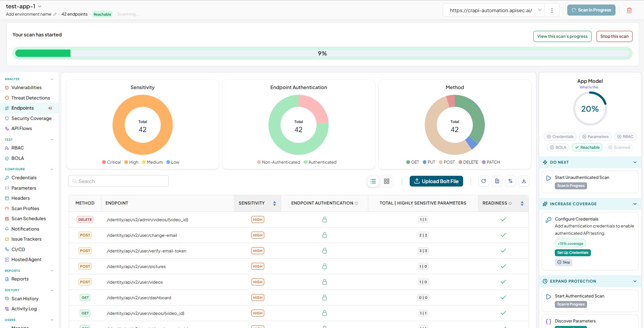Screen dimensions: 644x328
Task: Open Threat Detections in the sidebar
Action: click(31, 98)
